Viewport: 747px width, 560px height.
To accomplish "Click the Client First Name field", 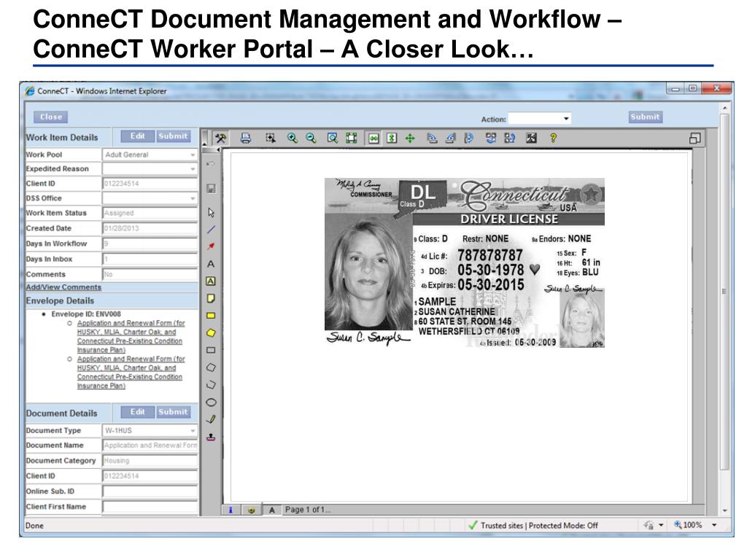I will click(x=150, y=507).
